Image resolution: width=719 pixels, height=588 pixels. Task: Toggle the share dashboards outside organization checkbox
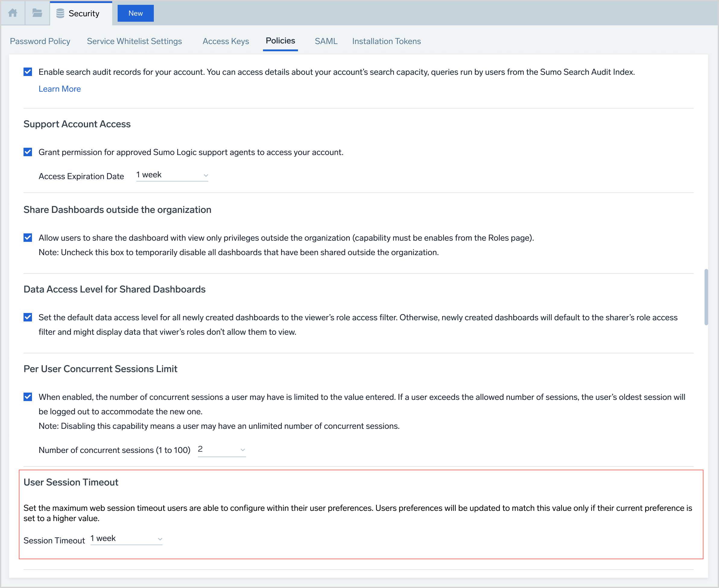28,238
